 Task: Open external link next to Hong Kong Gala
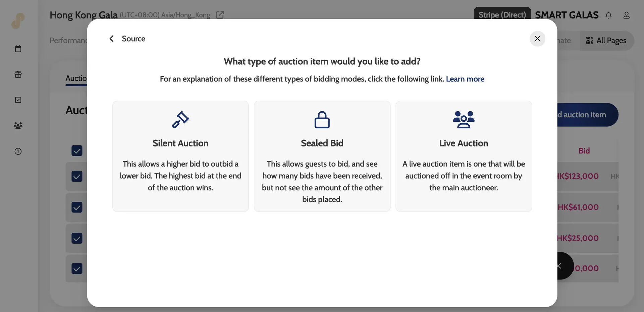220,15
